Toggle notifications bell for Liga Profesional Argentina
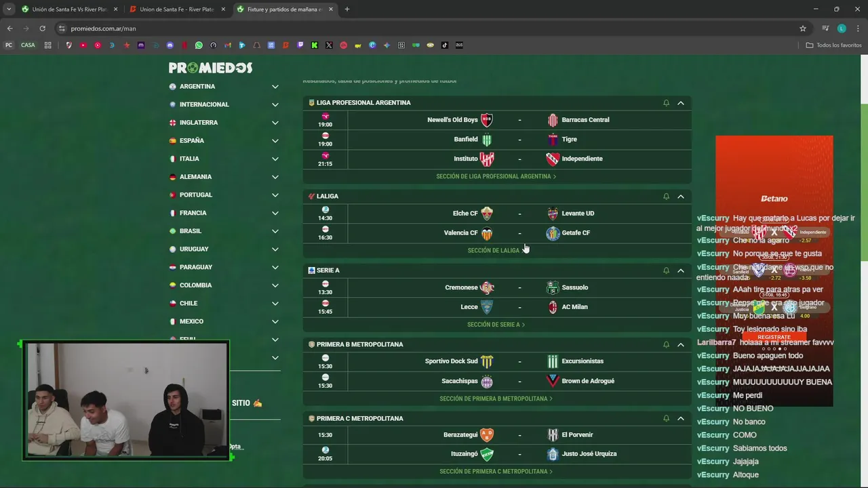Screen dimensions: 868x488 coord(666,103)
